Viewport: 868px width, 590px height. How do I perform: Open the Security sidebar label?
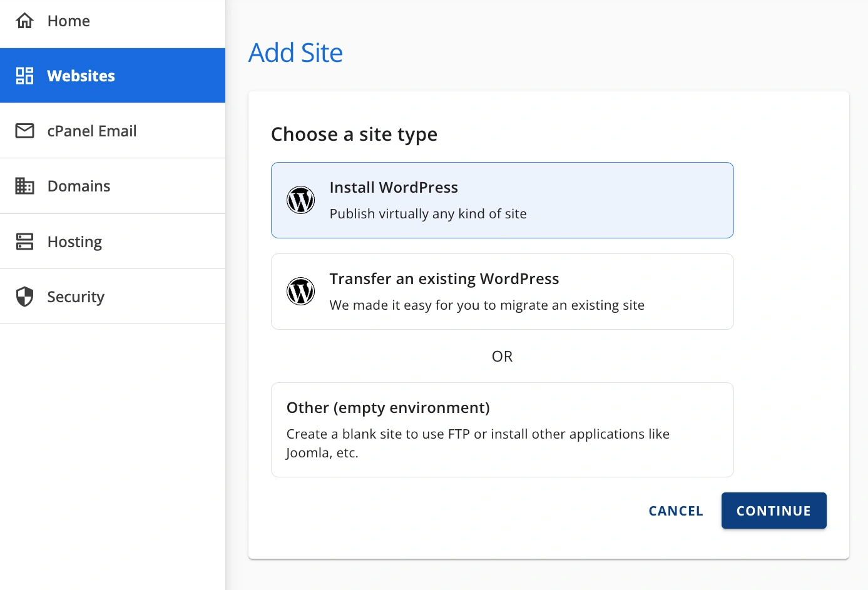tap(76, 297)
